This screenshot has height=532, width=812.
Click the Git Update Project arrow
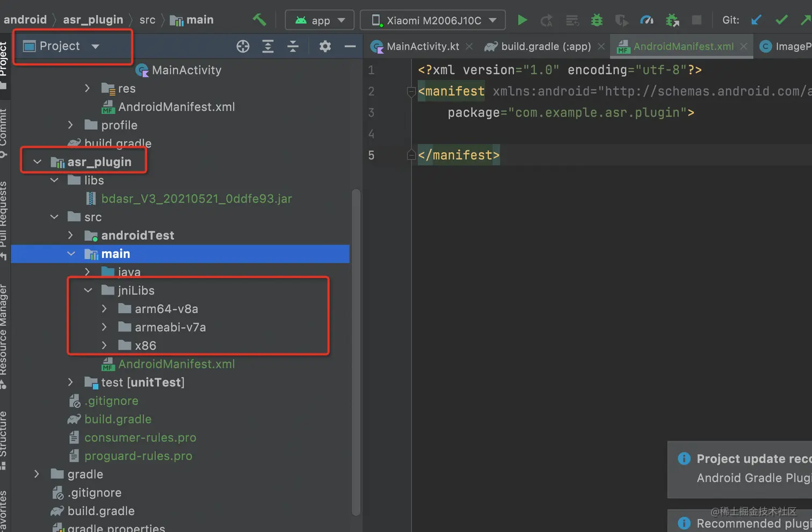click(756, 20)
